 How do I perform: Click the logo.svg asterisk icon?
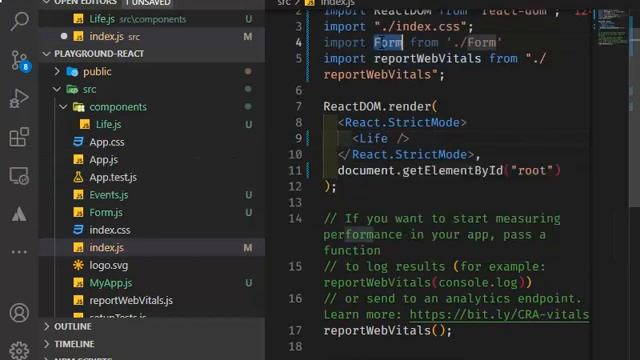(78, 265)
